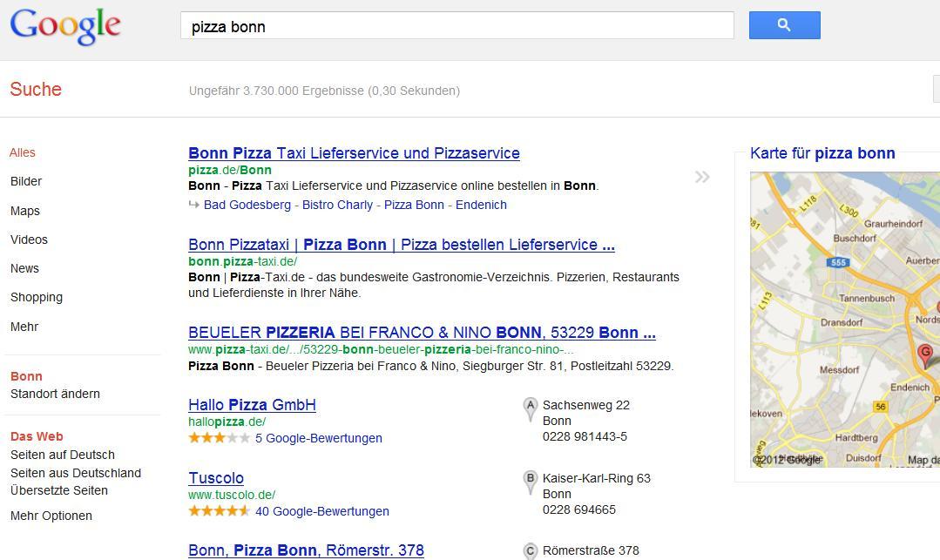940x560 pixels.
Task: Click the blue search magnifier button
Action: click(785, 25)
